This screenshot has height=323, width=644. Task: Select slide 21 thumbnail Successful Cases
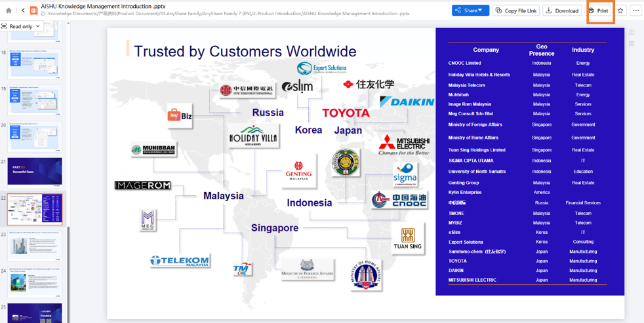(35, 172)
